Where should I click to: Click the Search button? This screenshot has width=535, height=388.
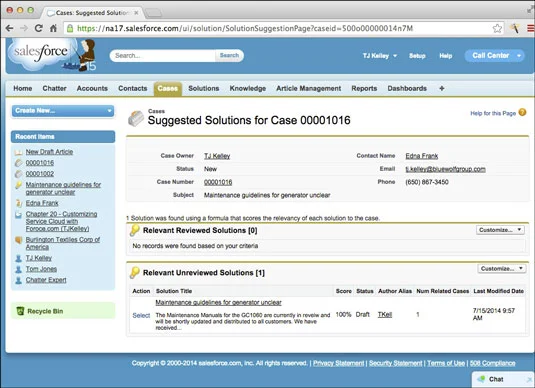pos(229,55)
